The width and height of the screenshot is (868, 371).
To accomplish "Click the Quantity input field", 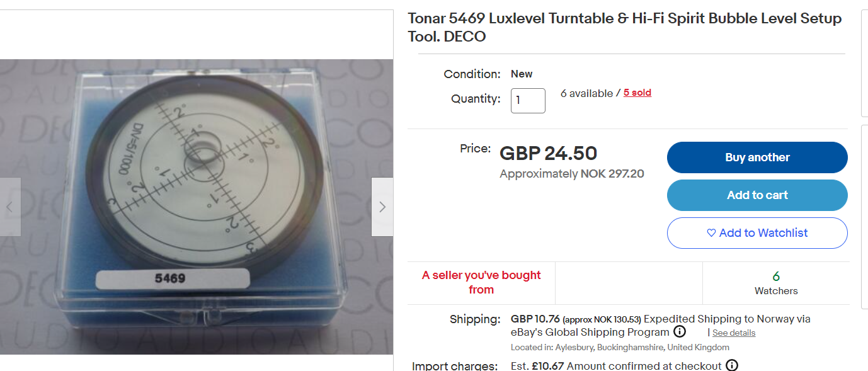I will coord(528,100).
